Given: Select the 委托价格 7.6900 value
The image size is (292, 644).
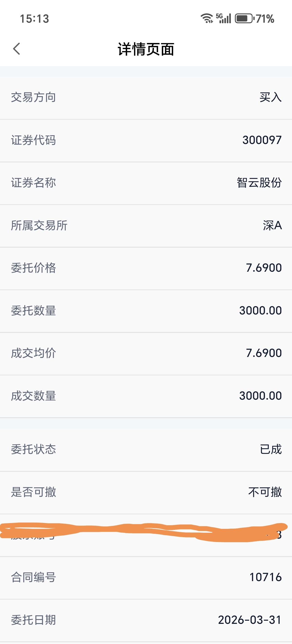Looking at the screenshot, I should [x=264, y=268].
